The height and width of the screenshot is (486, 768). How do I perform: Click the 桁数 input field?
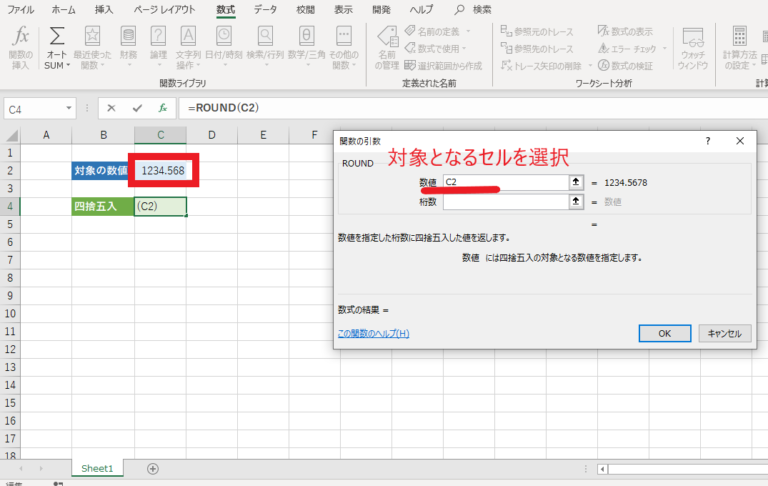tap(505, 201)
